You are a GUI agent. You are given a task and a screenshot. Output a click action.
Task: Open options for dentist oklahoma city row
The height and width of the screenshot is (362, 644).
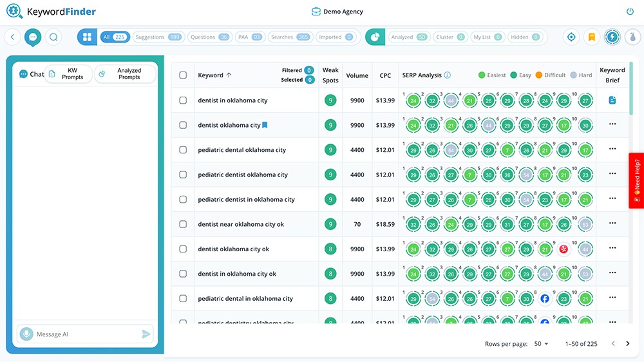tap(612, 124)
